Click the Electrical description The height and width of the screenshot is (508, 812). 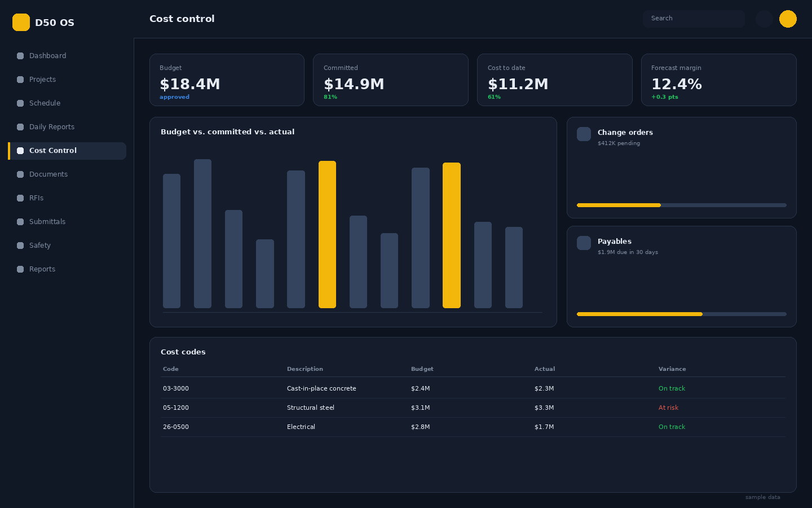click(x=301, y=427)
